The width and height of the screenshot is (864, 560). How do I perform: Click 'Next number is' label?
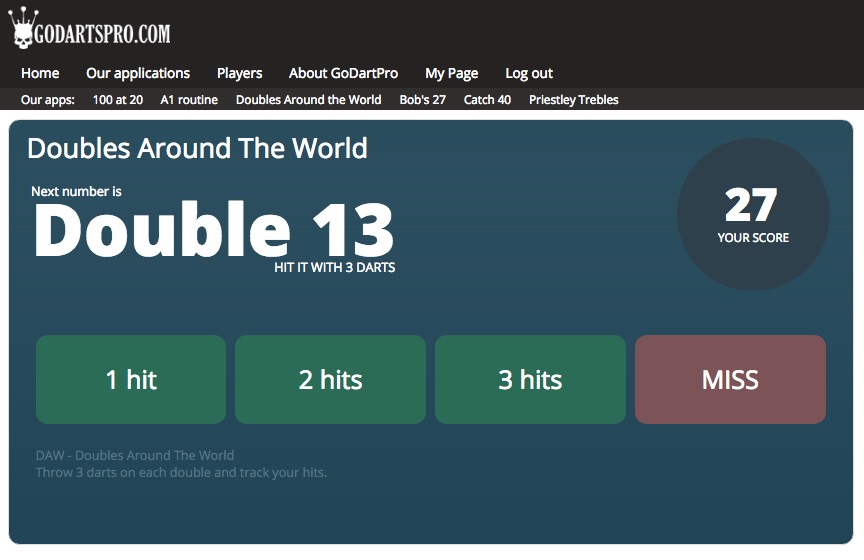pyautogui.click(x=76, y=191)
